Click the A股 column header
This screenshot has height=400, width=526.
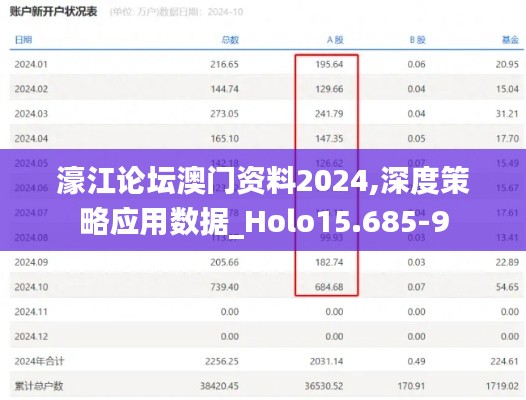[335, 40]
